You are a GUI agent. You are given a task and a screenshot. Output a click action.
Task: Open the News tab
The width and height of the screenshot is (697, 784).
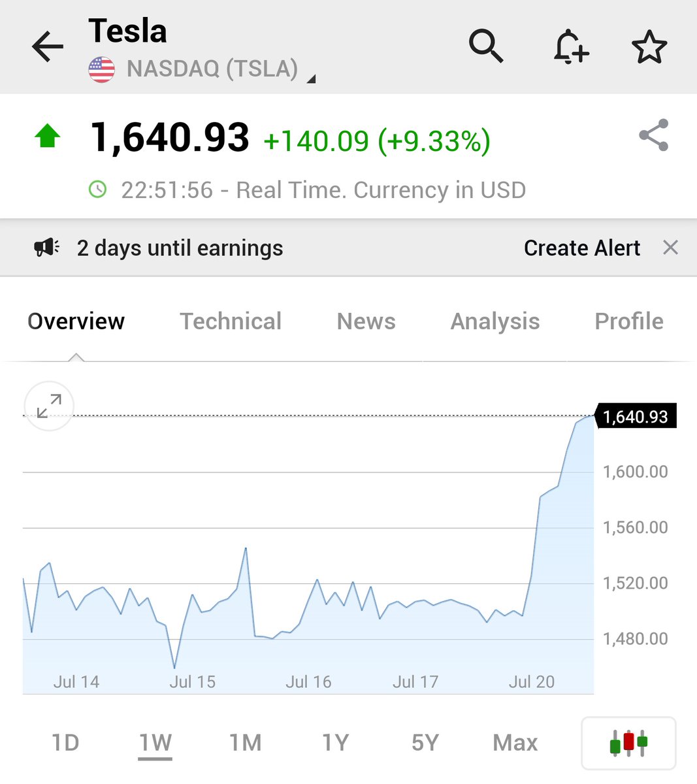point(366,321)
